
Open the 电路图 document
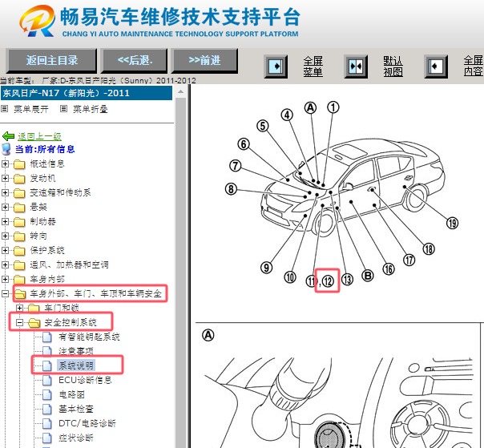[x=71, y=394]
